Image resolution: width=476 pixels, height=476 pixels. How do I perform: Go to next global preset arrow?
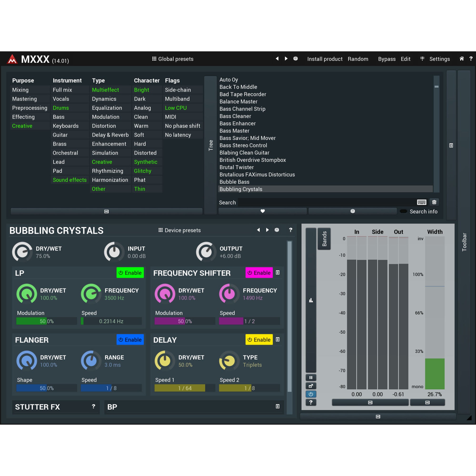pos(286,59)
